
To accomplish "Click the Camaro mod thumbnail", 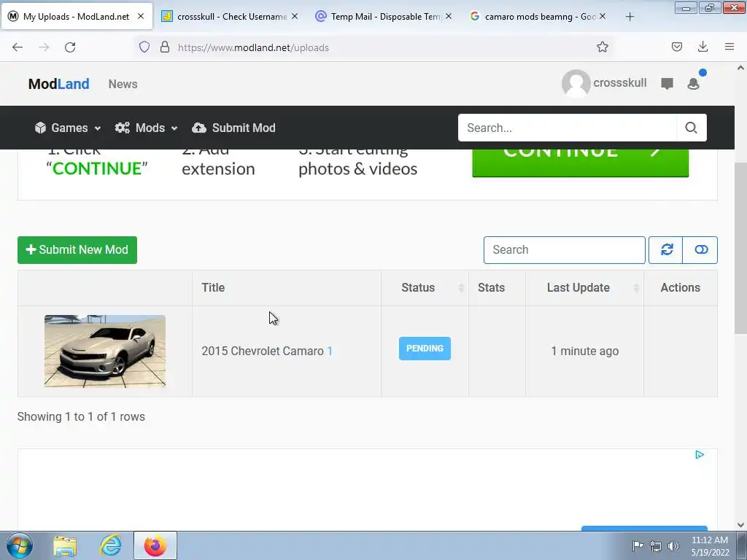I will 105,351.
